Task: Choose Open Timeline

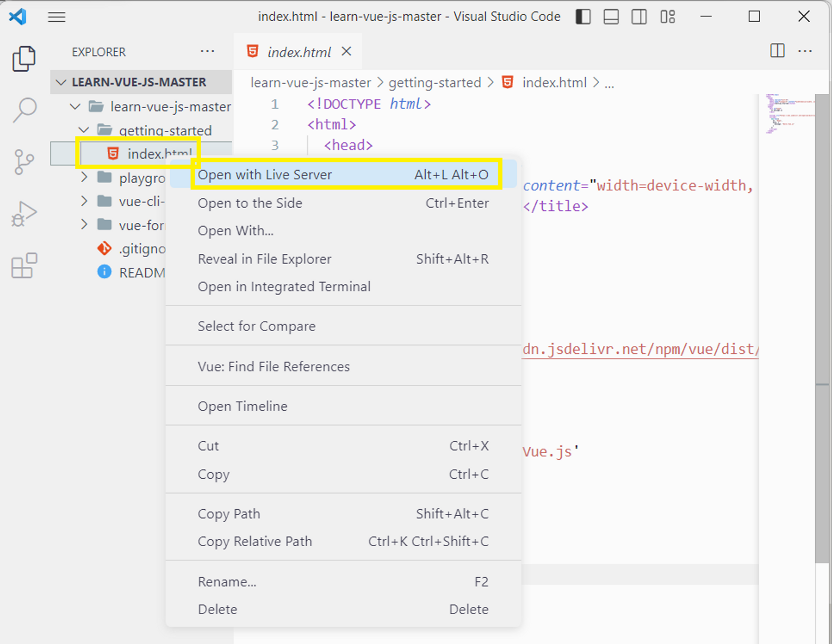Action: point(343,406)
